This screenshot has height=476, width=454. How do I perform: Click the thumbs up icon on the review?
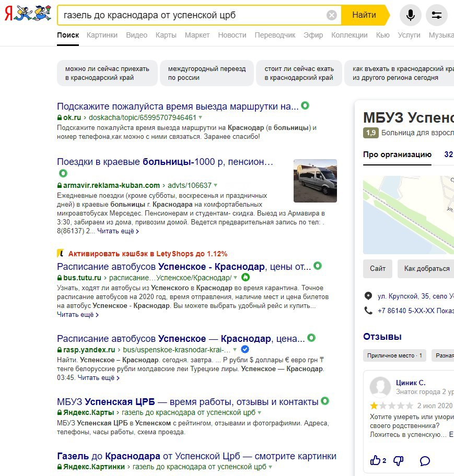click(375, 460)
